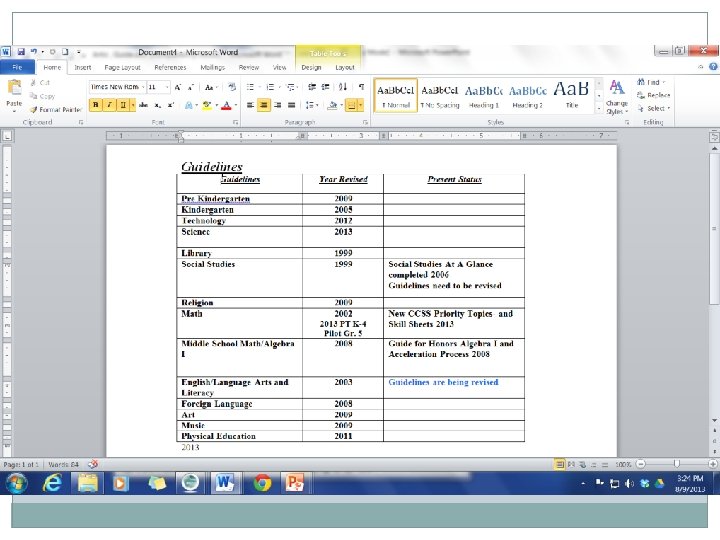Activate the Format Painter brush

[55, 110]
